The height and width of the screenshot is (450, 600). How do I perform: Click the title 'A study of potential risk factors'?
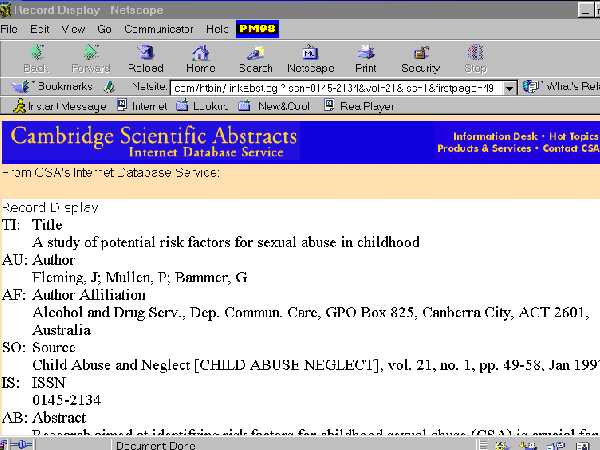(226, 242)
